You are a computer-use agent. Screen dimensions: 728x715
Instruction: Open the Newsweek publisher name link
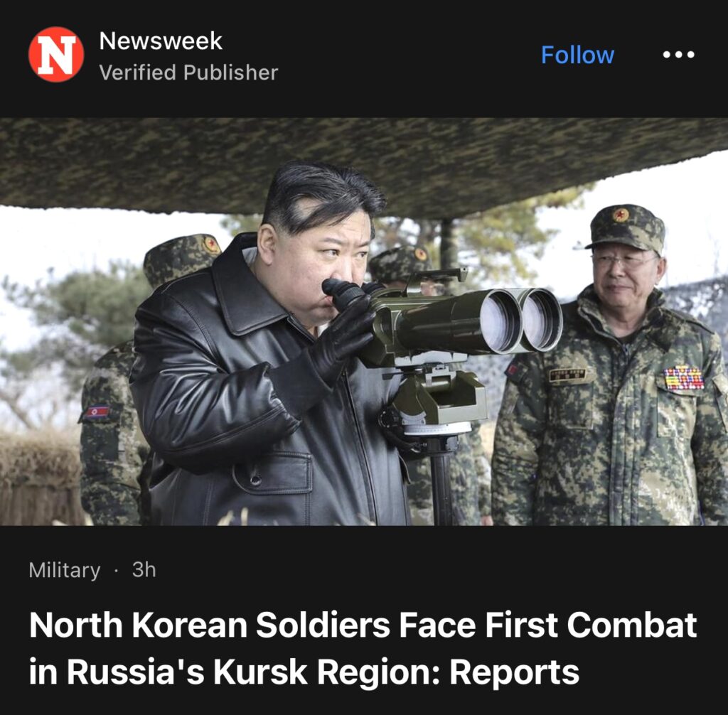[x=161, y=41]
